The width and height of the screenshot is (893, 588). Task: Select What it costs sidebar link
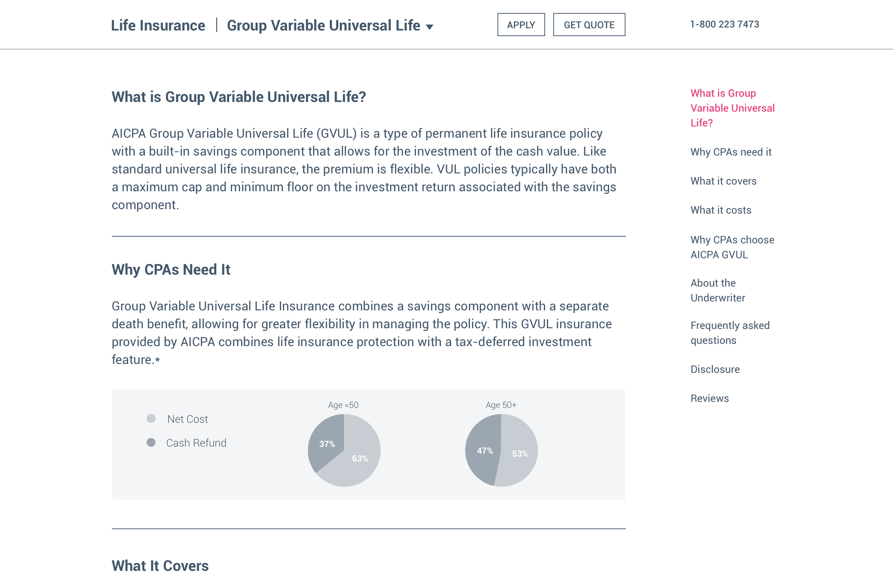click(720, 210)
